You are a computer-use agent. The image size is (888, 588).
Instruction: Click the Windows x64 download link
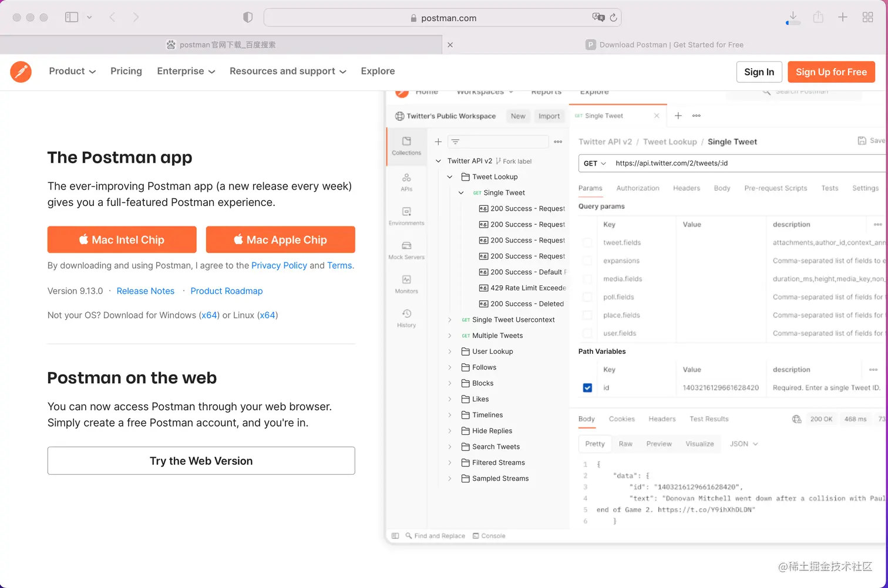click(x=209, y=315)
